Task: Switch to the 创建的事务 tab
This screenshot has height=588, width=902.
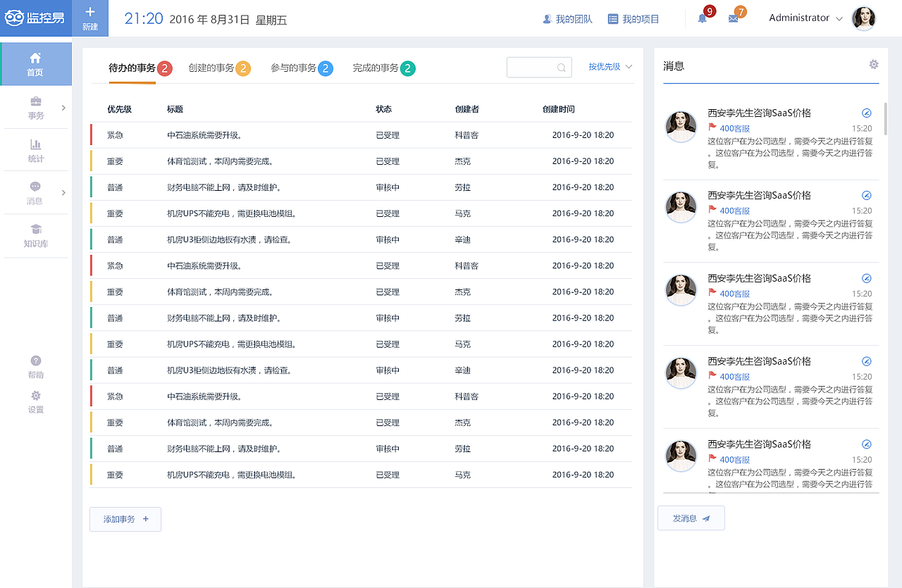Action: tap(219, 68)
